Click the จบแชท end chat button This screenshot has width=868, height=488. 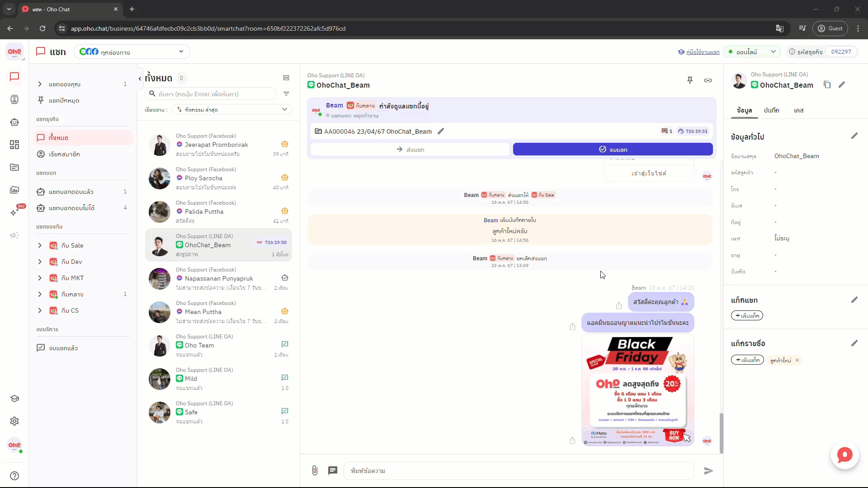click(613, 150)
